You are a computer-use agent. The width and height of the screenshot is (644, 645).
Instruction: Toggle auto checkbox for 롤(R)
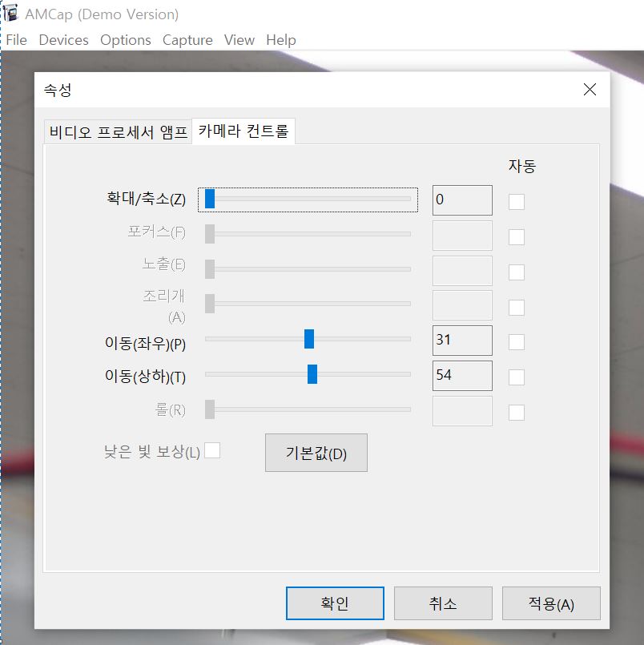click(517, 413)
